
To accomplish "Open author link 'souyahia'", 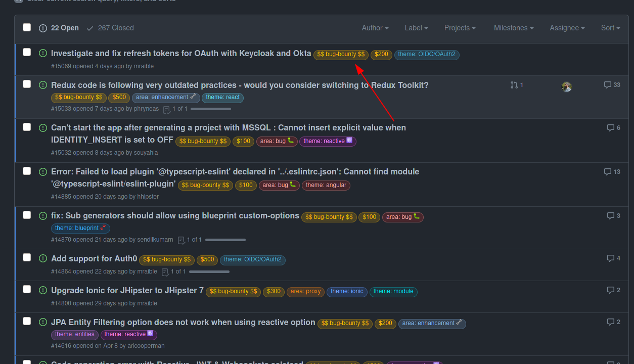I will (146, 153).
